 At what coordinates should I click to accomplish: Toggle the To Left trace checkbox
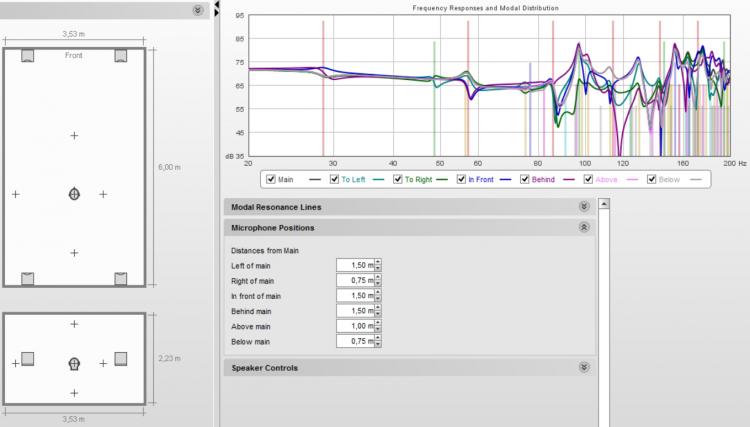tap(333, 180)
